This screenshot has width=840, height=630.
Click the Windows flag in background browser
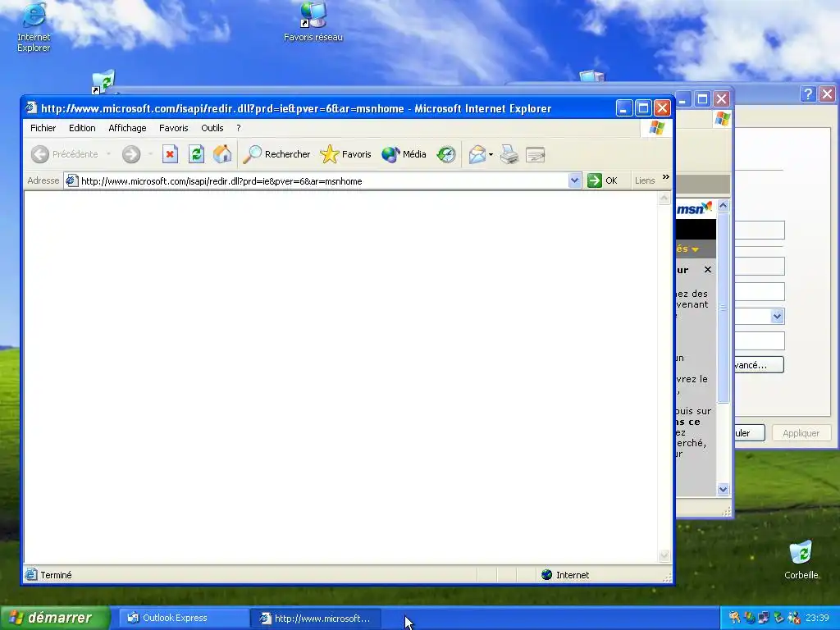click(722, 118)
